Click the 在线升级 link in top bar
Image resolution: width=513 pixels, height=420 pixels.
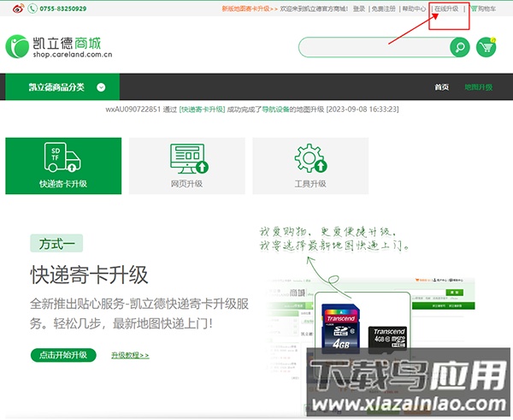point(445,9)
